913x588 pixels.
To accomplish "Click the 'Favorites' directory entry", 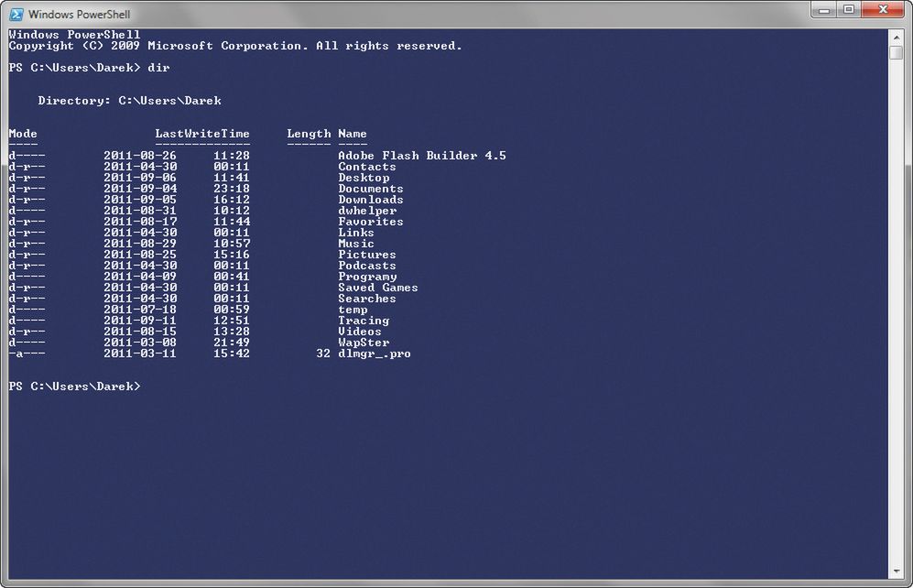I will (x=370, y=222).
